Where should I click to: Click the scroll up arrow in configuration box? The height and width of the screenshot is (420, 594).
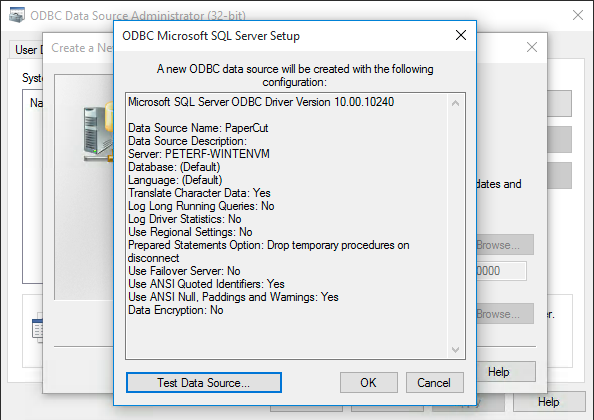456,103
